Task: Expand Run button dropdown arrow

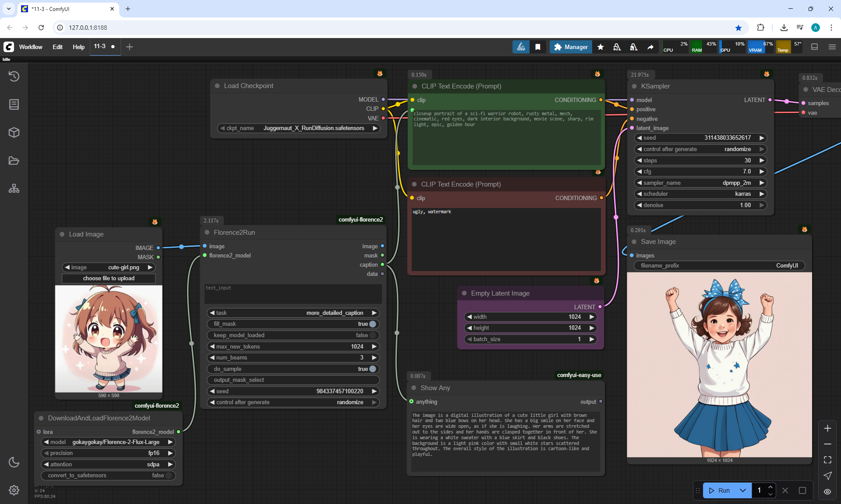Action: pyautogui.click(x=743, y=490)
